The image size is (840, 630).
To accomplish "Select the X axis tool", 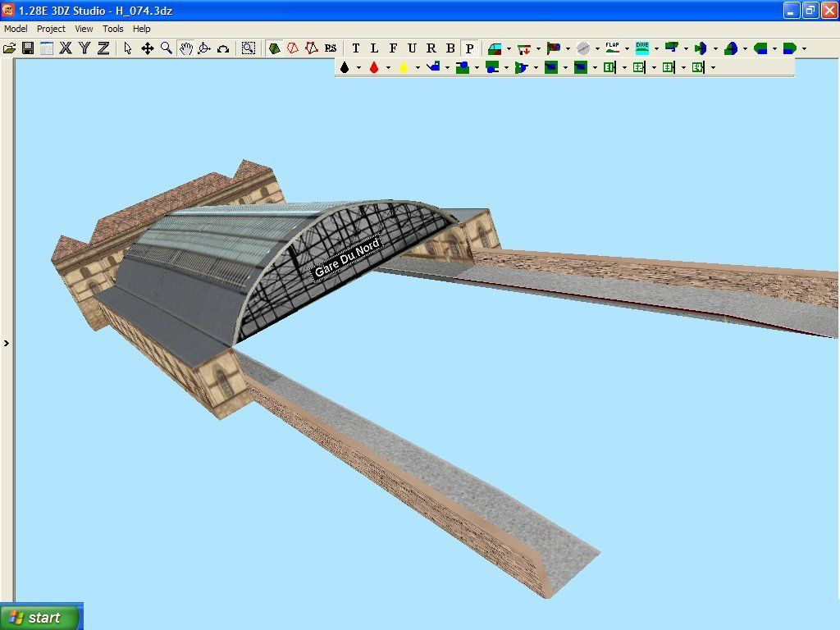I will (x=66, y=48).
